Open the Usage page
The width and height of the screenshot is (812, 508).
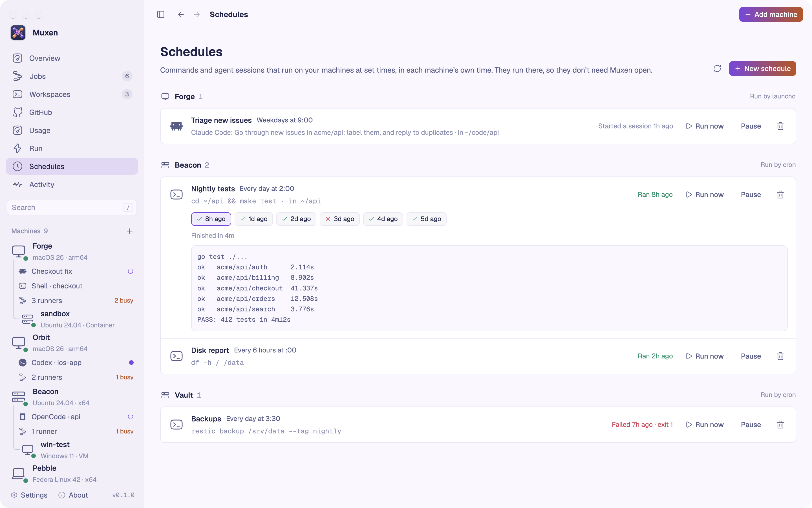click(72, 130)
